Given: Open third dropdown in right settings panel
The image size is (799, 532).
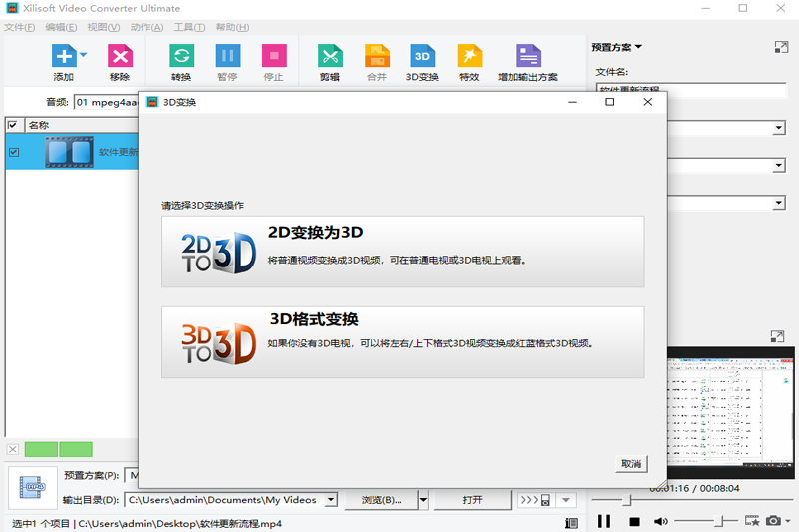Looking at the screenshot, I should [x=778, y=204].
